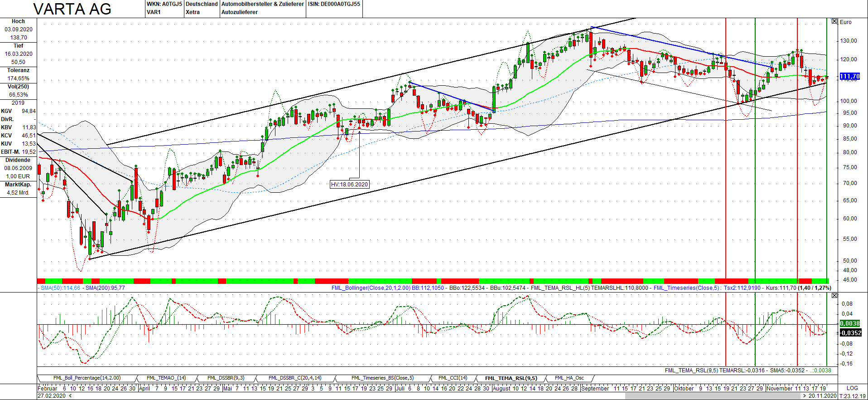Image resolution: width=868 pixels, height=400 pixels.
Task: Click the Dividende header
Action: 18,160
